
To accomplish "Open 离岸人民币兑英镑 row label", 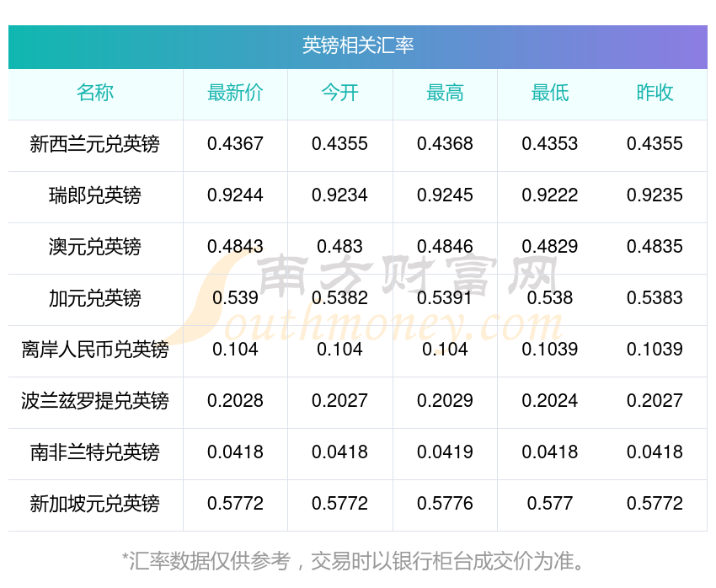I will click(x=95, y=350).
